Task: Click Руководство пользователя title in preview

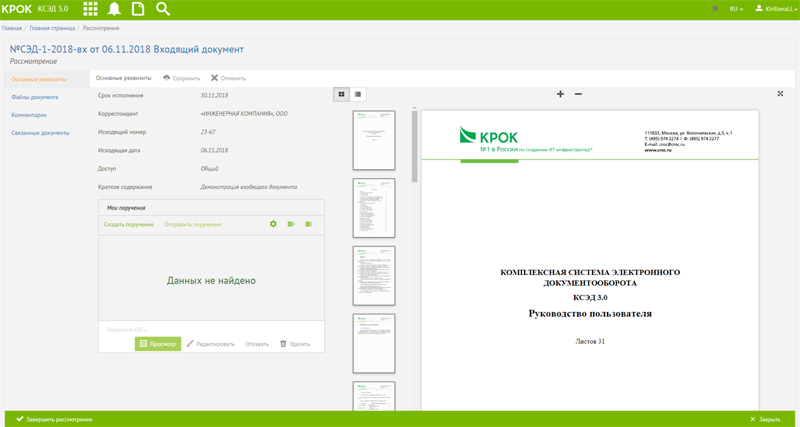Action: [x=590, y=313]
